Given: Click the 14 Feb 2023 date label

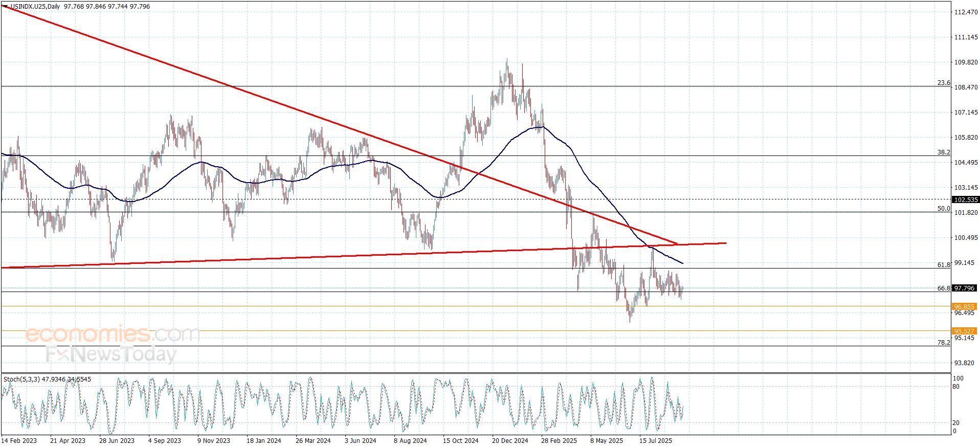Looking at the screenshot, I should pos(19,441).
